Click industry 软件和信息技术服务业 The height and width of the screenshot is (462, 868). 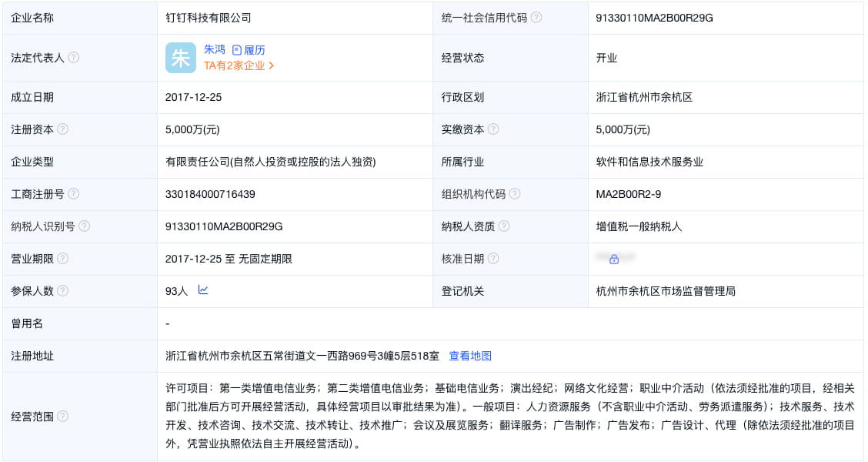click(649, 162)
